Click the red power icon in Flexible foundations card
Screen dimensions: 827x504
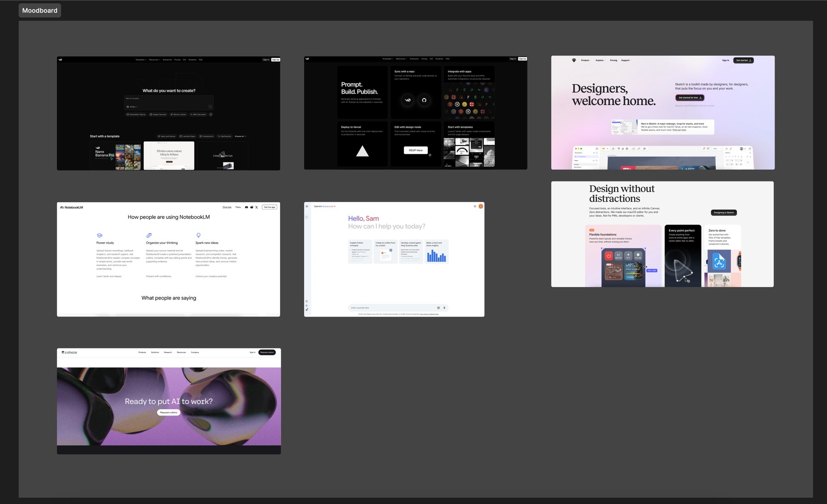608,256
